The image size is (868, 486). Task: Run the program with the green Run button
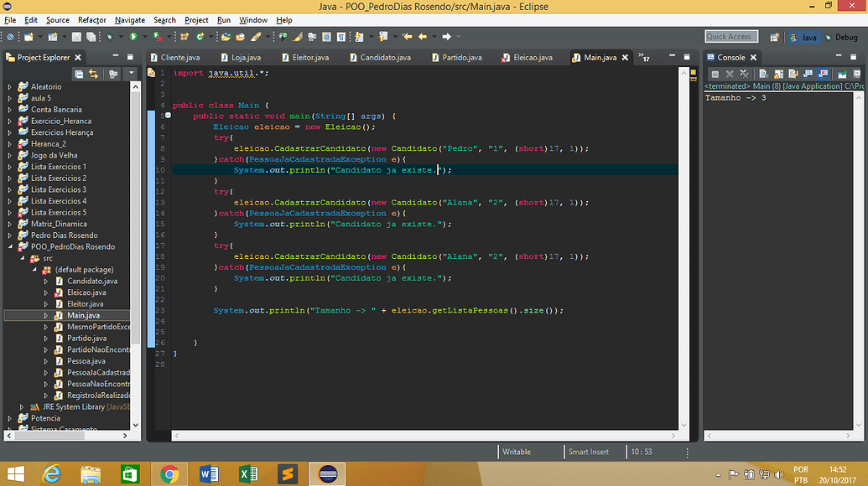[133, 37]
